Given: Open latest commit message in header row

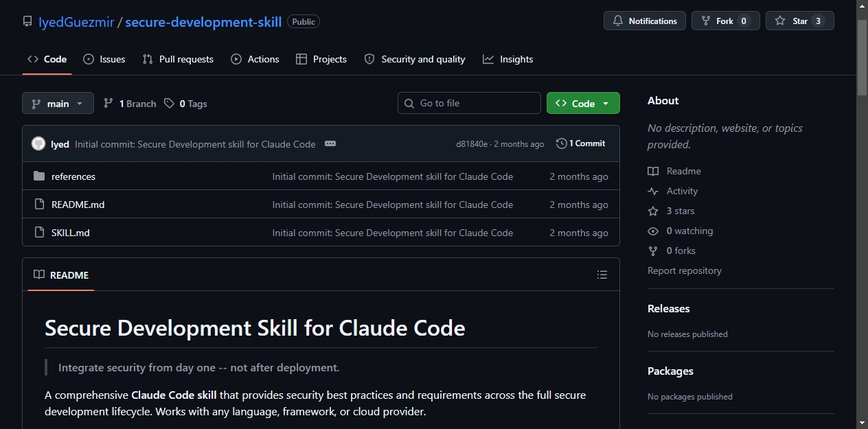Looking at the screenshot, I should (195, 144).
